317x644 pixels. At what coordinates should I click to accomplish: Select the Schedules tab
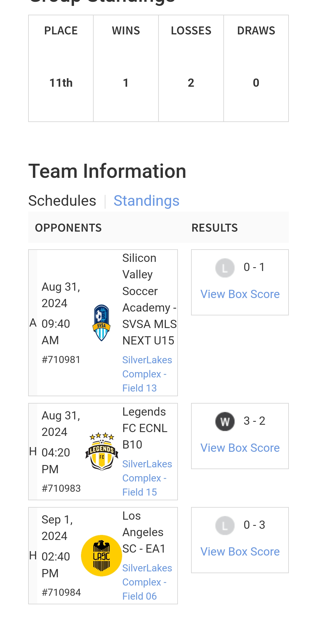(x=62, y=201)
